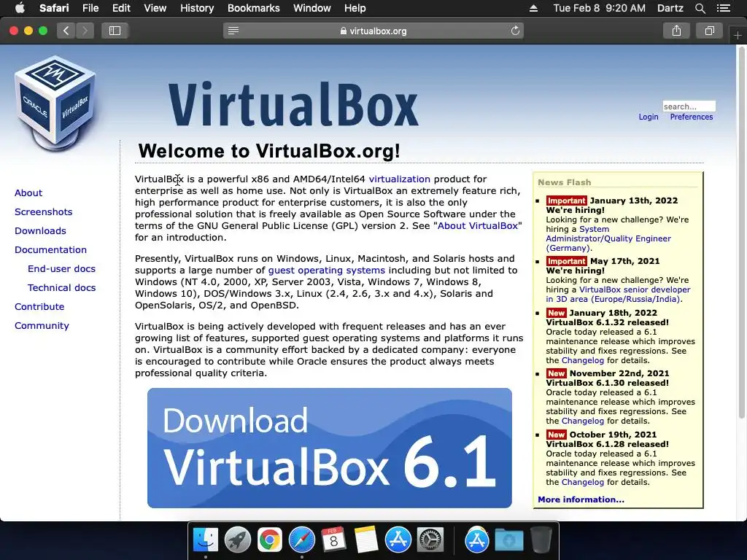Open Changelog link for 6.1.32 release
The image size is (747, 560).
pyautogui.click(x=583, y=360)
